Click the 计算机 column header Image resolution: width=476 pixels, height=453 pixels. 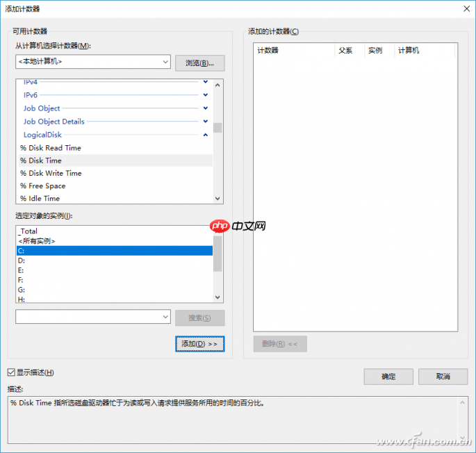tap(425, 51)
